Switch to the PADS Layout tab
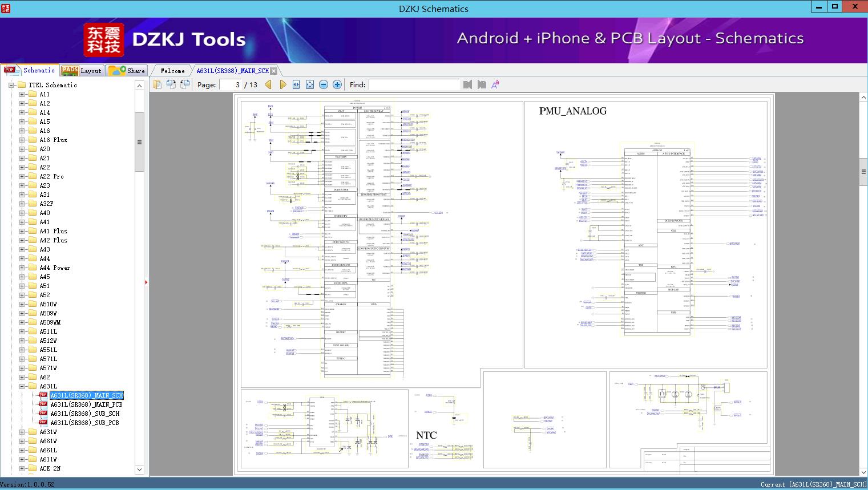The image size is (868, 490). (82, 70)
